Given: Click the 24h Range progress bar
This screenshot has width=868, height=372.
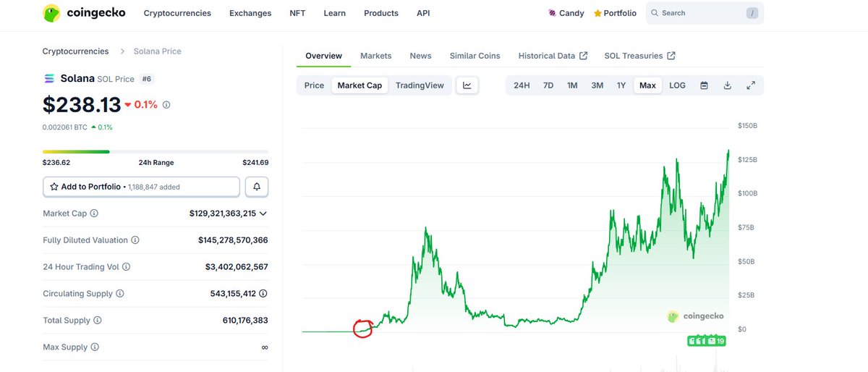Looking at the screenshot, I should click(x=156, y=152).
